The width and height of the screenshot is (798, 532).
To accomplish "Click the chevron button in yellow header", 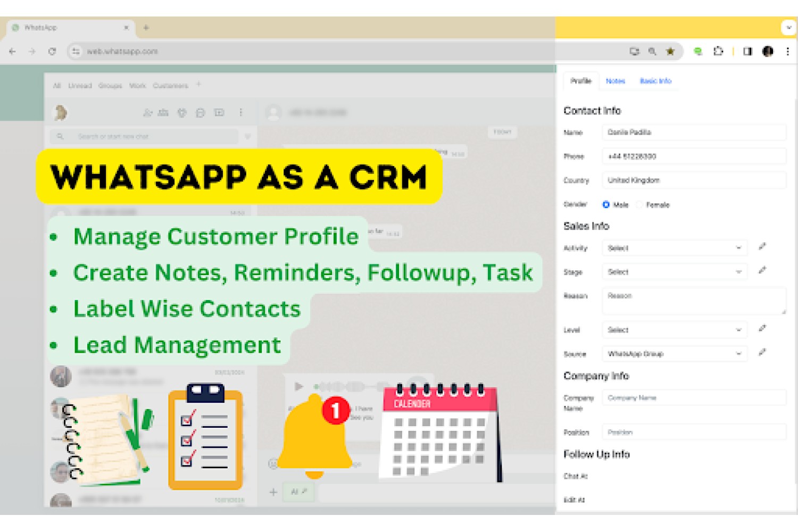I will [x=788, y=28].
